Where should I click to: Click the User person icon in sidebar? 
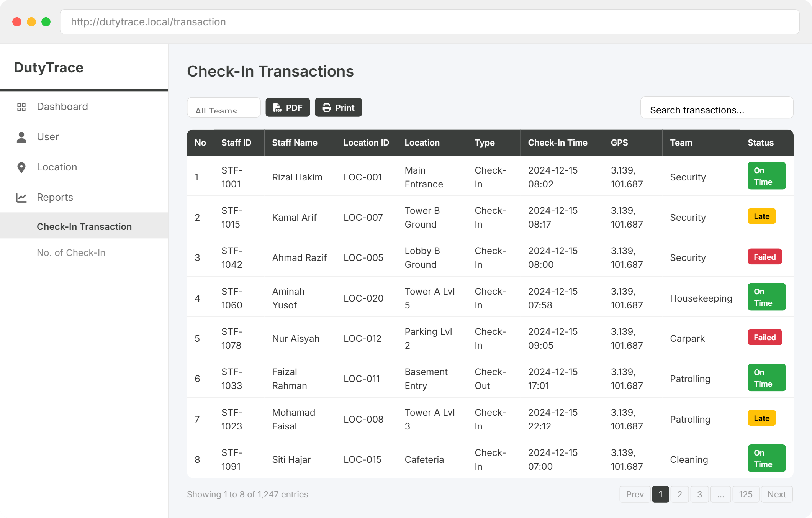pos(21,137)
